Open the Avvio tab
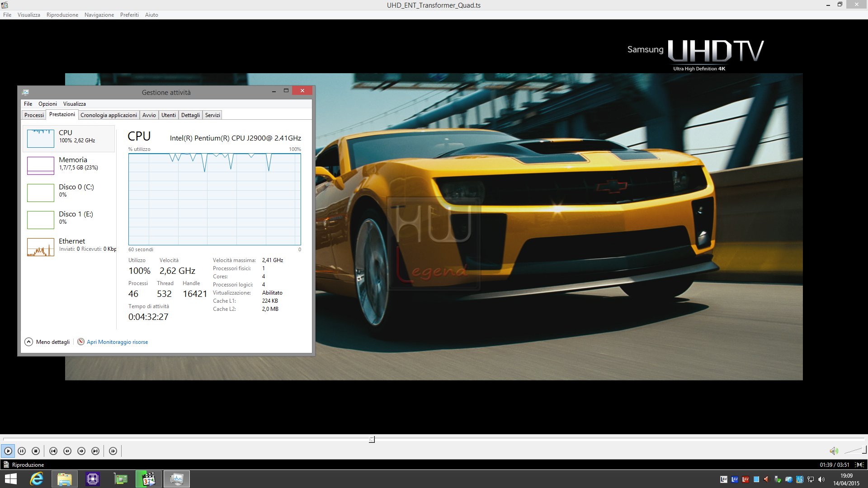The image size is (868, 488). click(149, 115)
